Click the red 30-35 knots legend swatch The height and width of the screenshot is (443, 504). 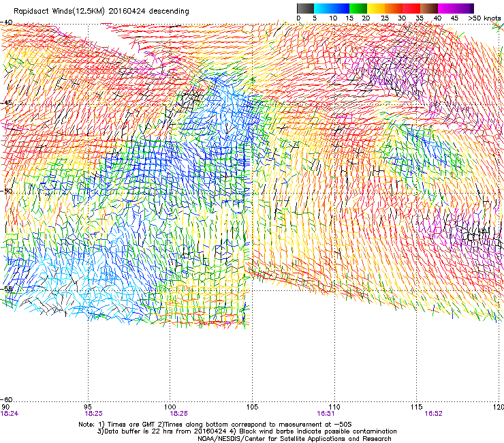point(411,8)
